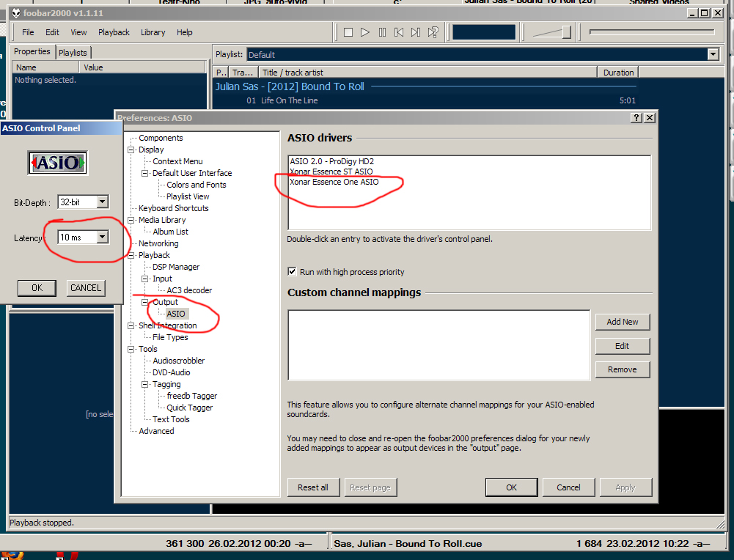This screenshot has width=734, height=560.
Task: Pause playback in the toolbar
Action: pyautogui.click(x=382, y=32)
